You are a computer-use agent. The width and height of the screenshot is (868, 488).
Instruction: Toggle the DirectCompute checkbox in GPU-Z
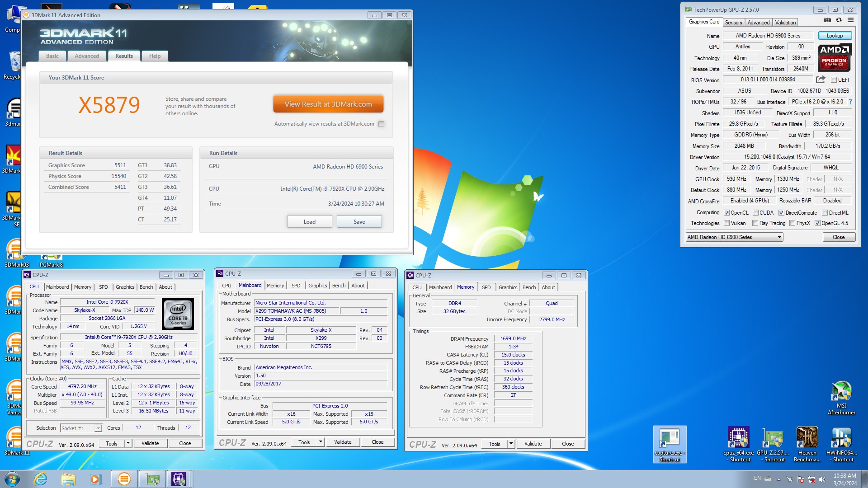coord(781,213)
